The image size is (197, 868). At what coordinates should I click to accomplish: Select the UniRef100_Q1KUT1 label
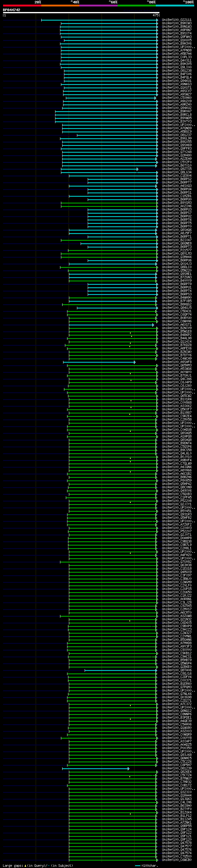(176, 88)
